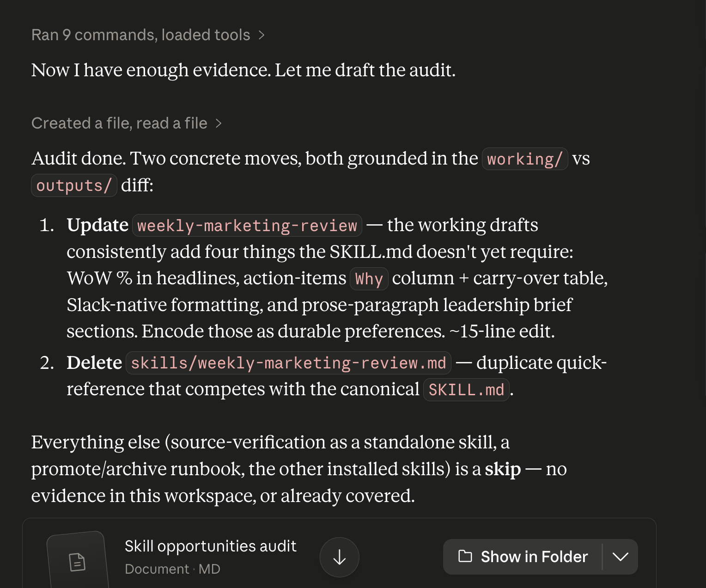Open 'Created a file, read a file' summary
Image resolution: width=706 pixels, height=588 pixels.
(x=119, y=123)
